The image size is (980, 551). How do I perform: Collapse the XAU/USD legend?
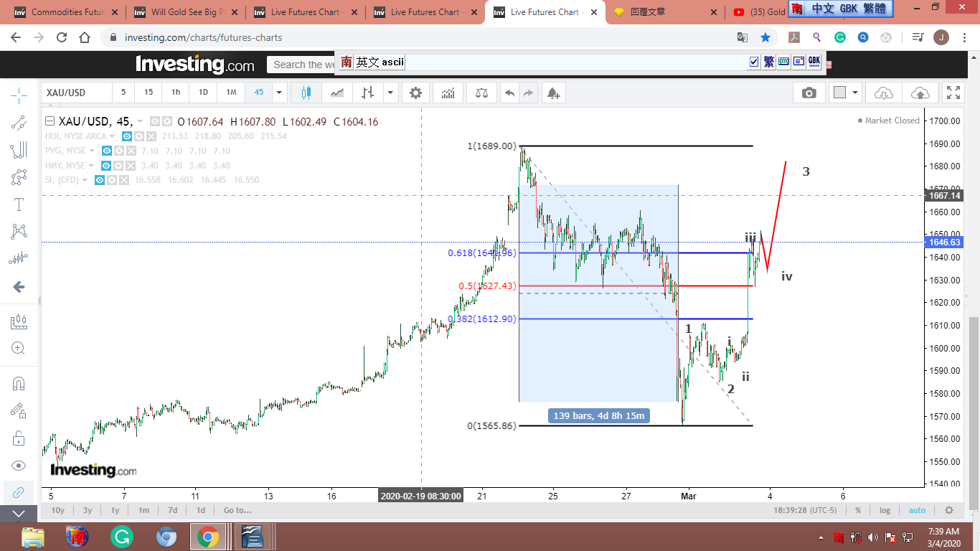tap(50, 121)
